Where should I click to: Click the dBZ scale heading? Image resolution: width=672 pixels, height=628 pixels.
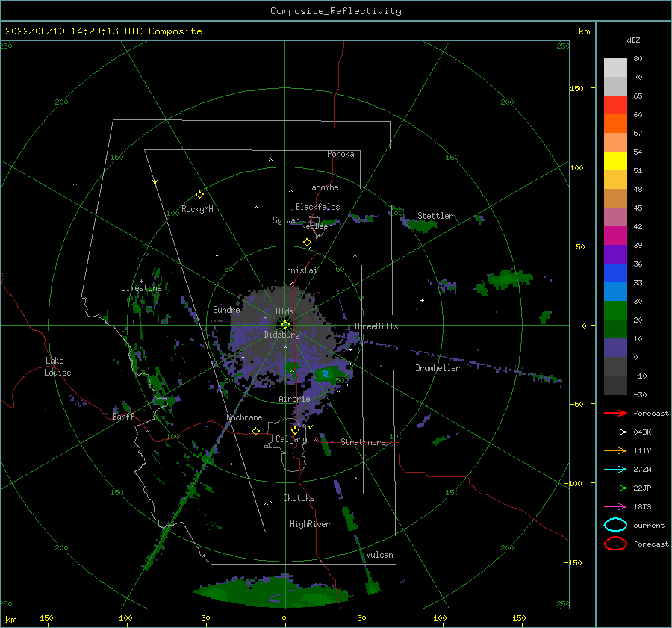tap(633, 40)
